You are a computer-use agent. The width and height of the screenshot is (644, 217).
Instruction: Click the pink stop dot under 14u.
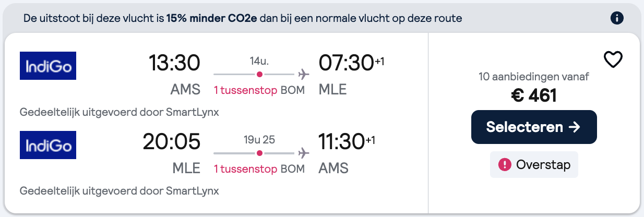[x=259, y=74]
